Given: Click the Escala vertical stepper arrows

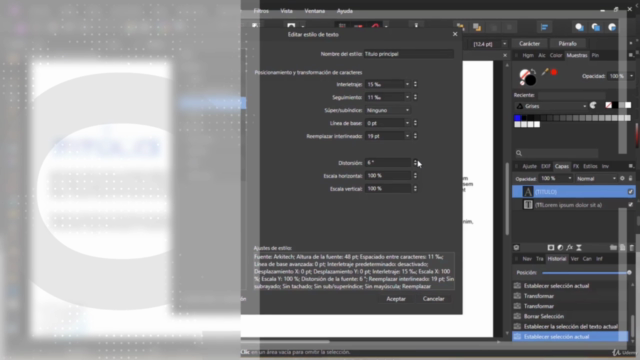Looking at the screenshot, I should click(415, 189).
